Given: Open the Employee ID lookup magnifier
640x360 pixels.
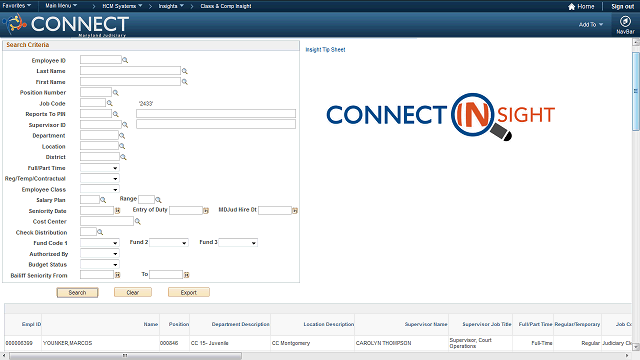Looking at the screenshot, I should (125, 60).
